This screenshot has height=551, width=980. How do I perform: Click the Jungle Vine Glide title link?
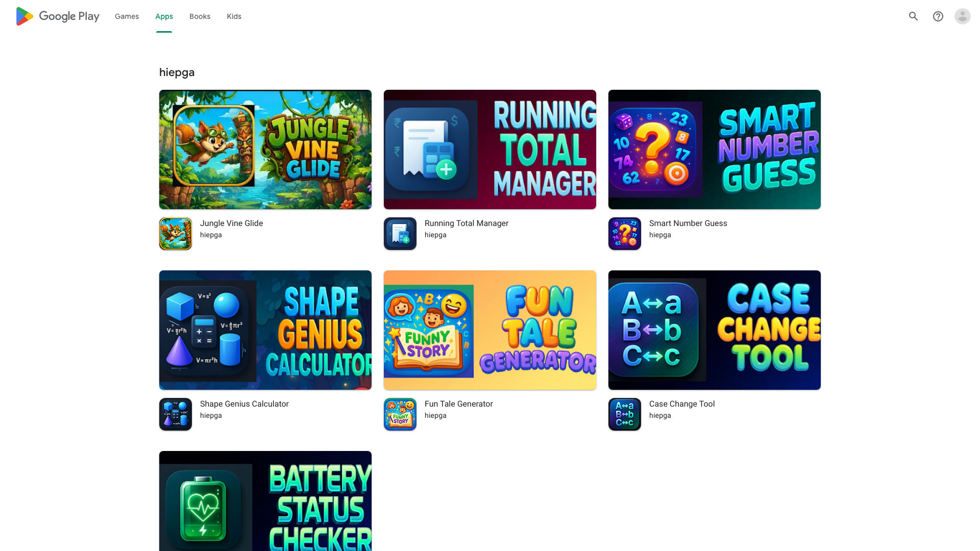click(x=232, y=223)
